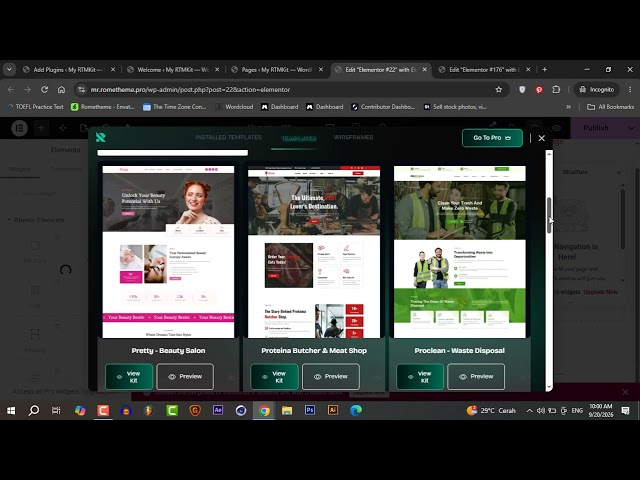Close the template library popup

click(x=542, y=138)
